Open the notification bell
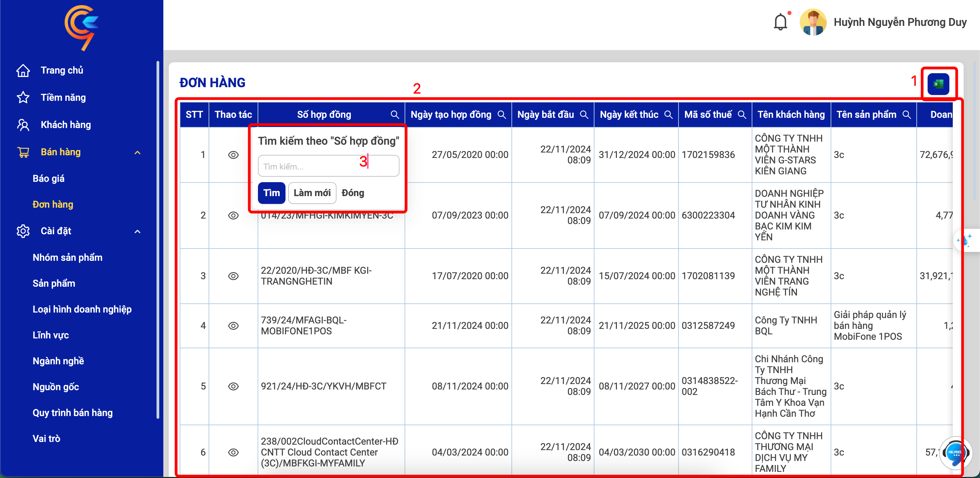This screenshot has width=980, height=478. pos(780,22)
